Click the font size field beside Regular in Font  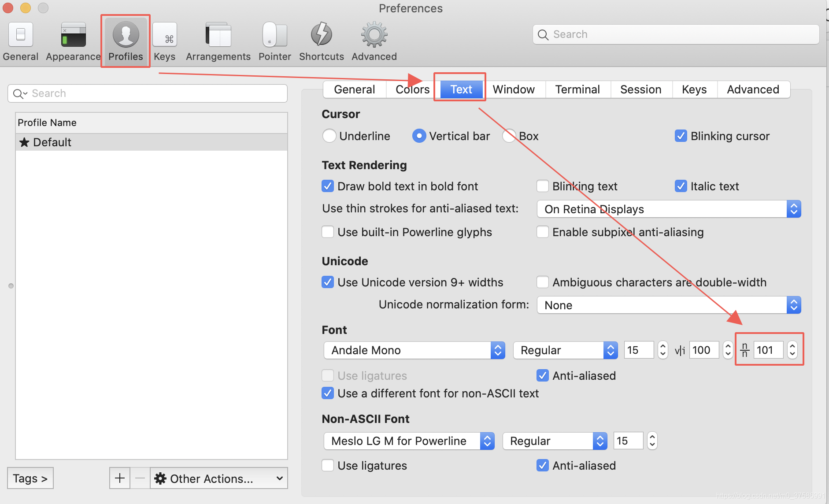click(639, 350)
